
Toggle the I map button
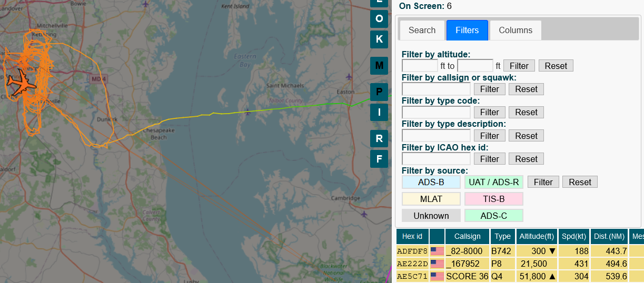tap(379, 112)
